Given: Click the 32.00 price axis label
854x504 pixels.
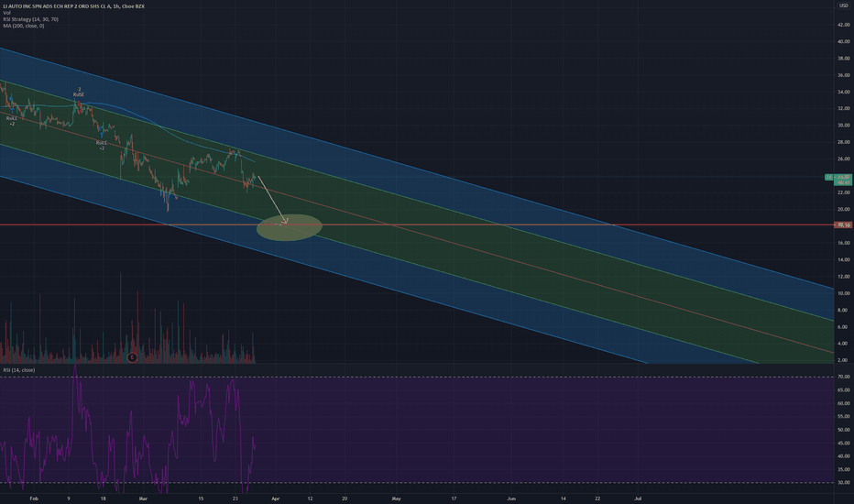Looking at the screenshot, I should pyautogui.click(x=844, y=108).
